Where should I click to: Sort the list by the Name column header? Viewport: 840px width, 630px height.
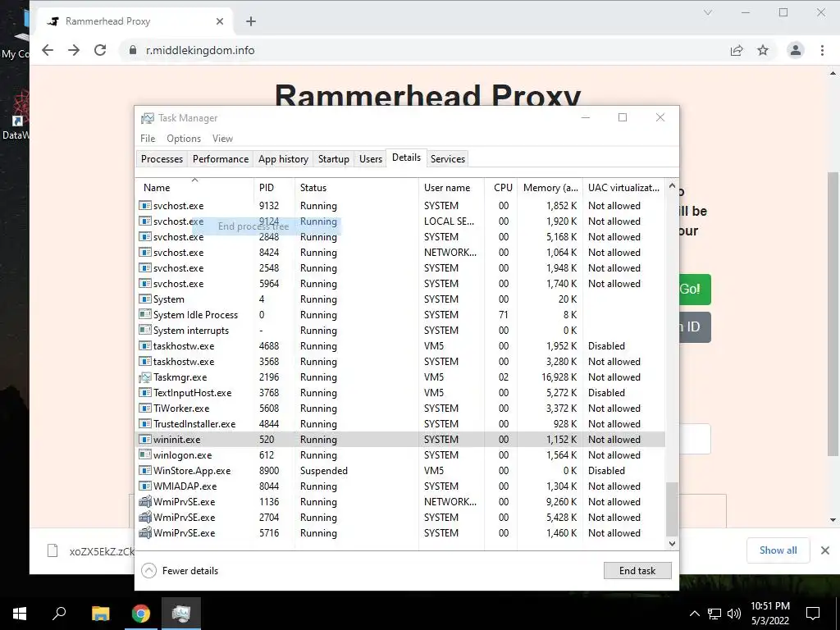[194, 188]
